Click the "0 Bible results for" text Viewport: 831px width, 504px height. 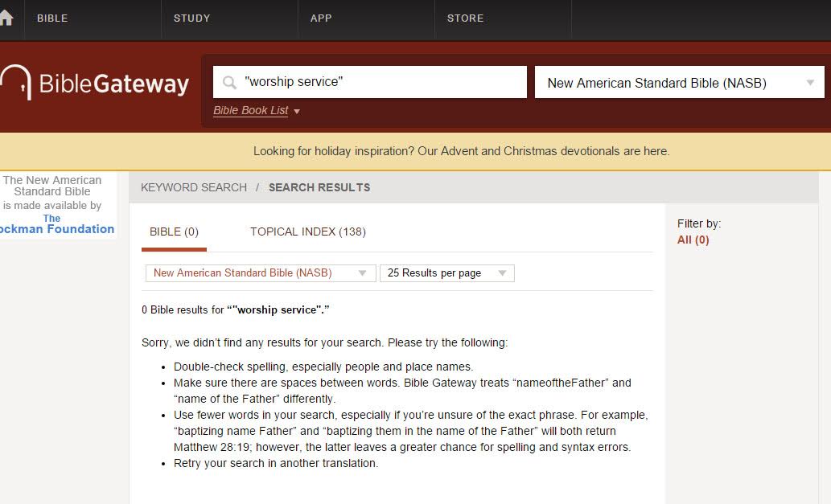(183, 309)
